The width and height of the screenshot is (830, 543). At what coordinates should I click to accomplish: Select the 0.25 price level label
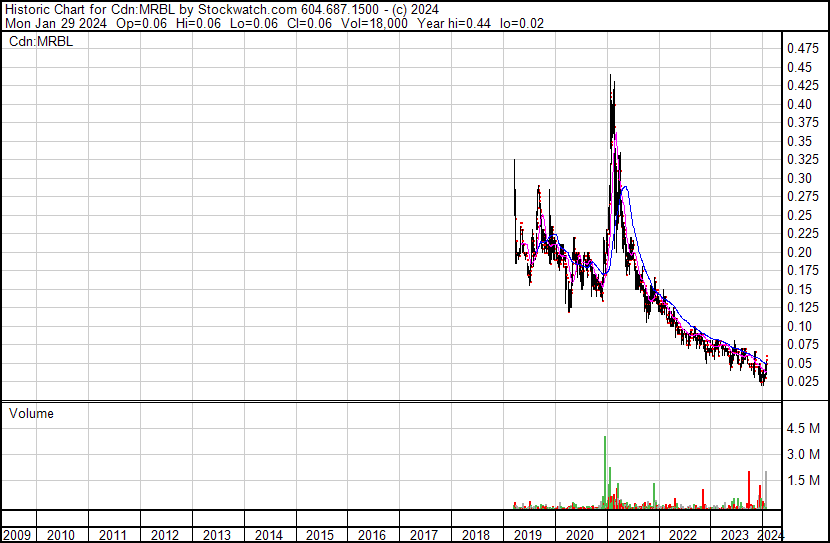(800, 216)
